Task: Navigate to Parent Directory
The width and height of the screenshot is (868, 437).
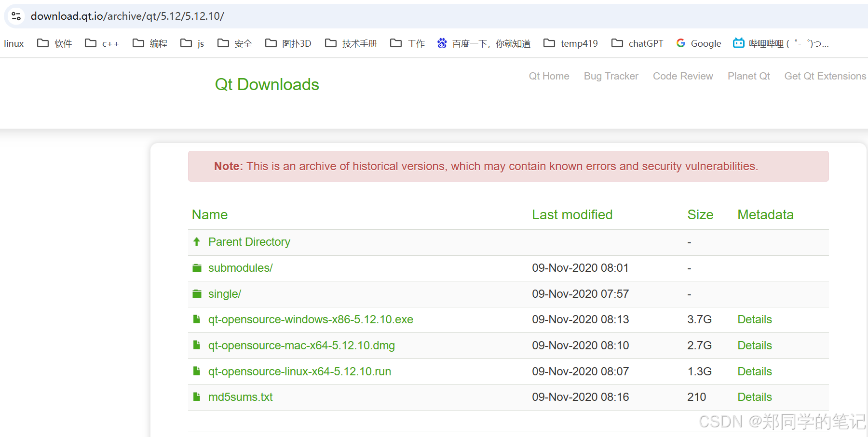Action: (x=249, y=242)
